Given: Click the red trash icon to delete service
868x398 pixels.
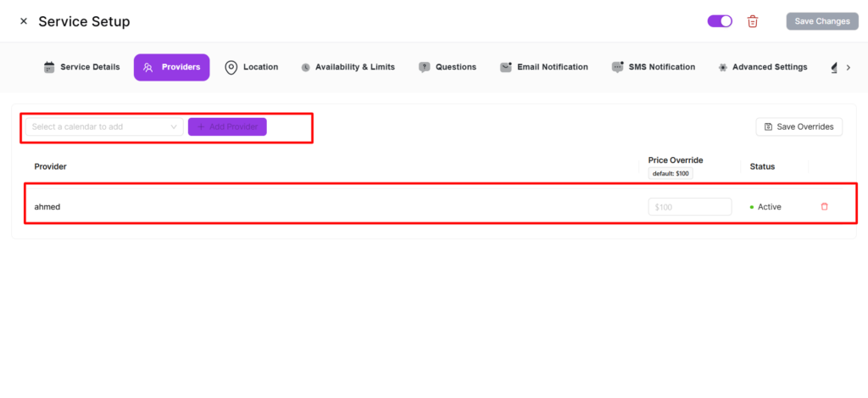Looking at the screenshot, I should point(752,21).
